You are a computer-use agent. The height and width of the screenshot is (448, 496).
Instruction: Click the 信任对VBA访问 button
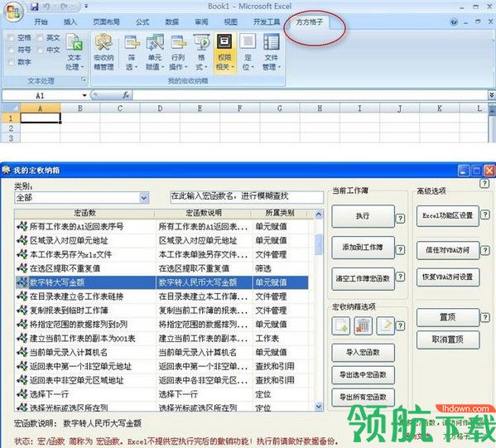tap(448, 250)
